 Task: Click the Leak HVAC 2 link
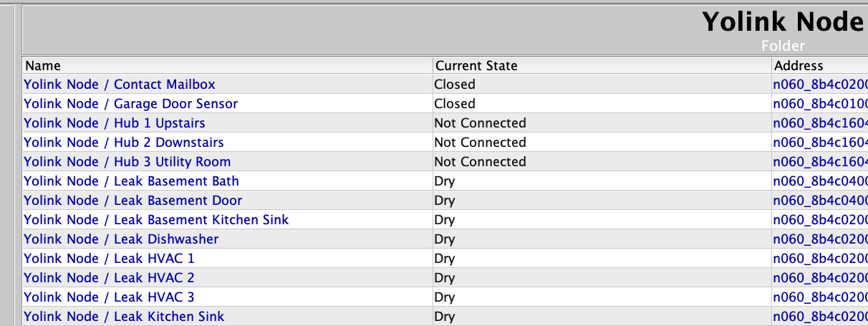pos(109,278)
